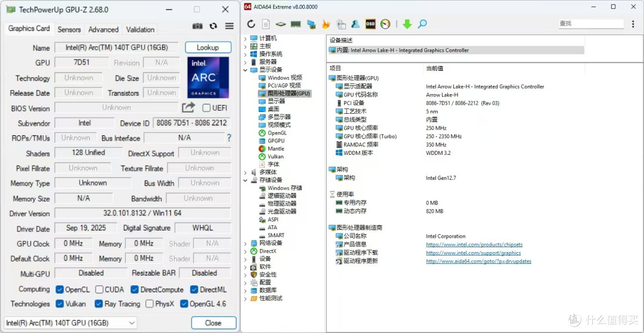Click the AIDA64 search input field
644x333 pixels.
tap(591, 24)
